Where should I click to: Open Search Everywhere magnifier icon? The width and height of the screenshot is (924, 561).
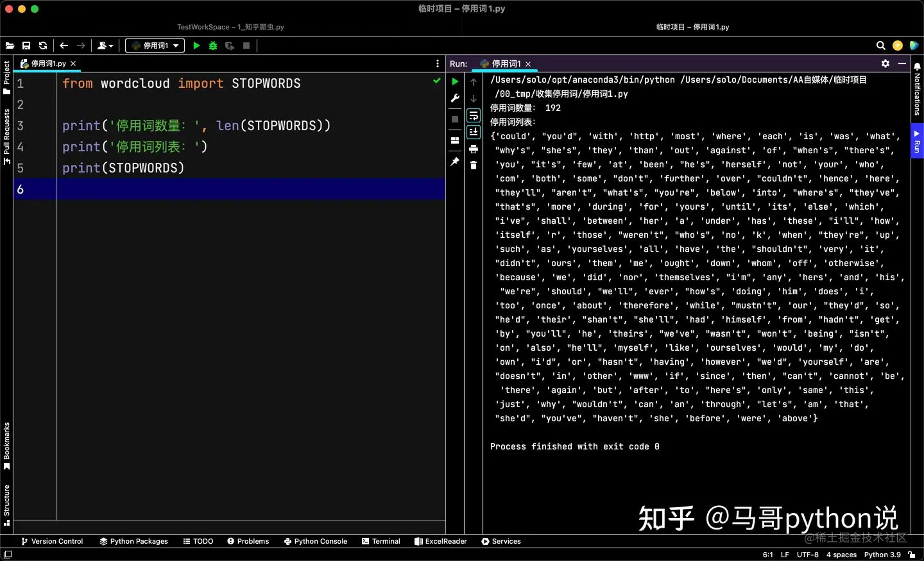(881, 46)
